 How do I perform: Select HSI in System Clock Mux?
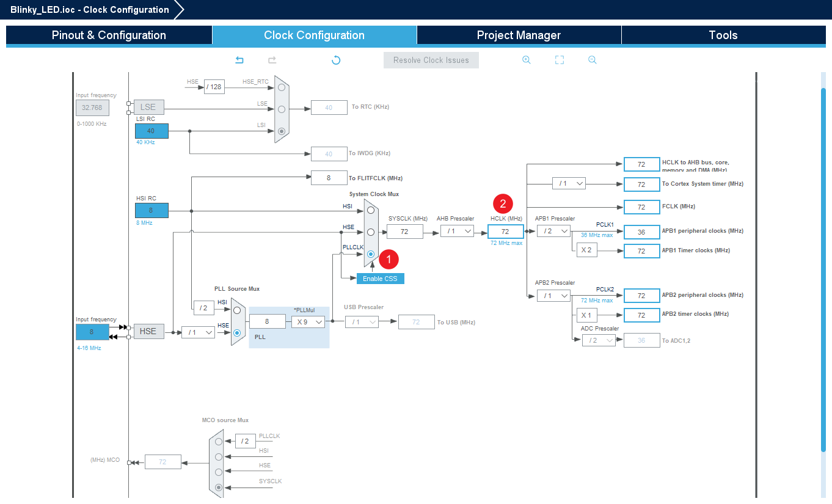tap(371, 210)
